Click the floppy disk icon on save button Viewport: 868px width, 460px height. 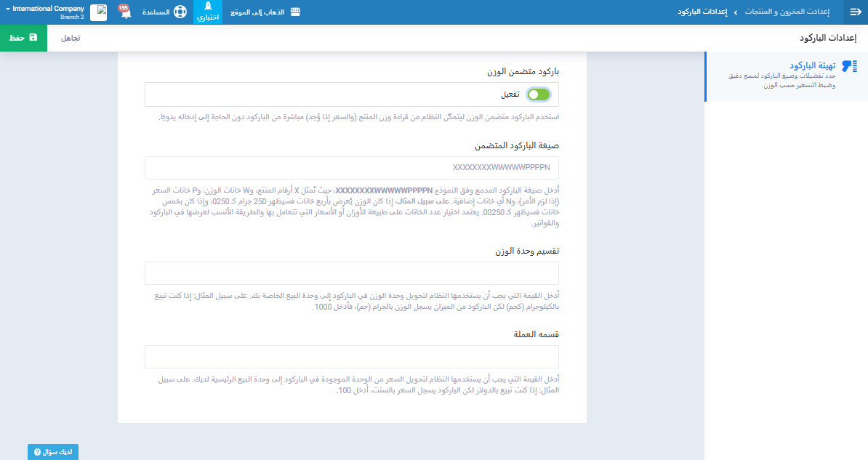(x=33, y=37)
